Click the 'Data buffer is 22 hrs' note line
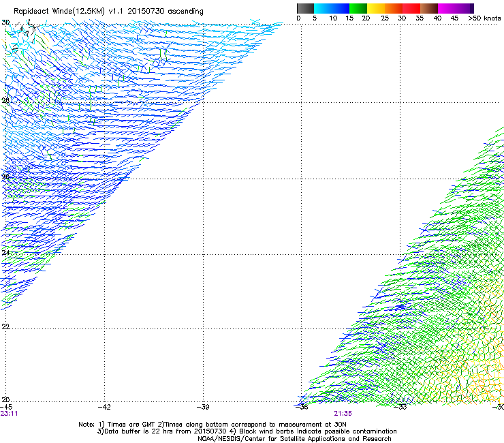The image size is (504, 443). (x=247, y=431)
